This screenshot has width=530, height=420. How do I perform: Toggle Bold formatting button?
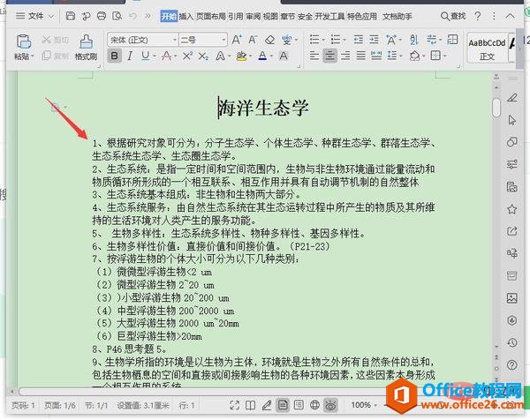[x=115, y=56]
